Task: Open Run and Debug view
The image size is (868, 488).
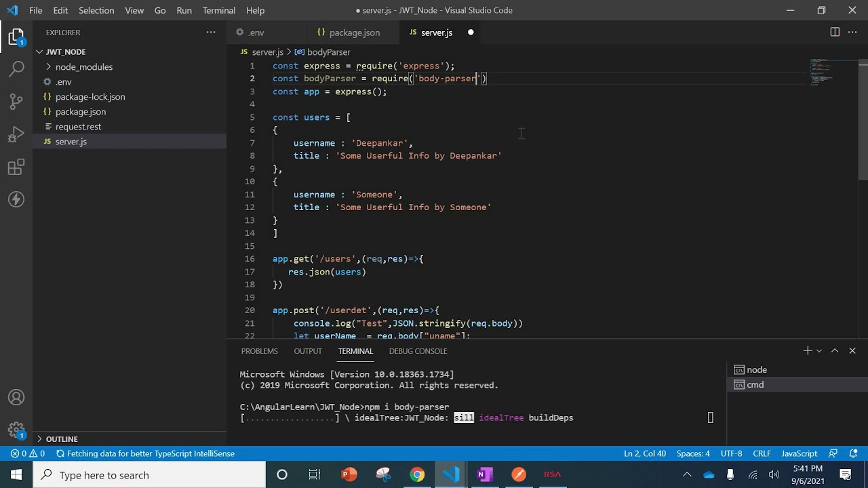Action: click(16, 134)
